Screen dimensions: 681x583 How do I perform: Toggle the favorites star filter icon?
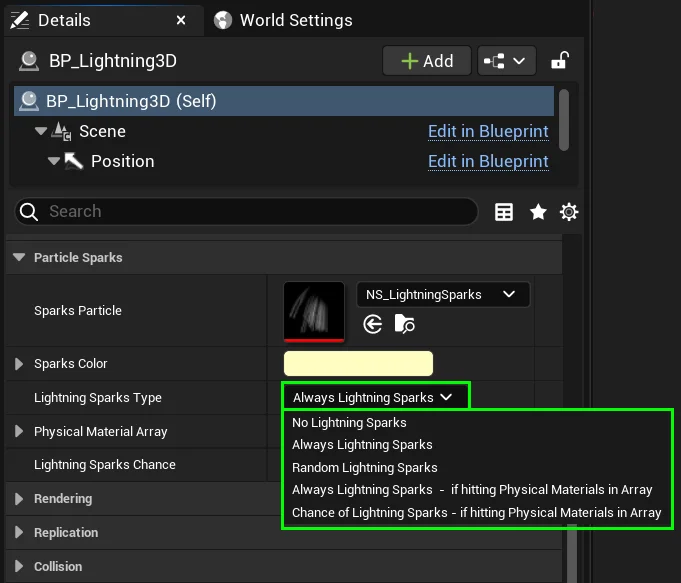point(538,212)
